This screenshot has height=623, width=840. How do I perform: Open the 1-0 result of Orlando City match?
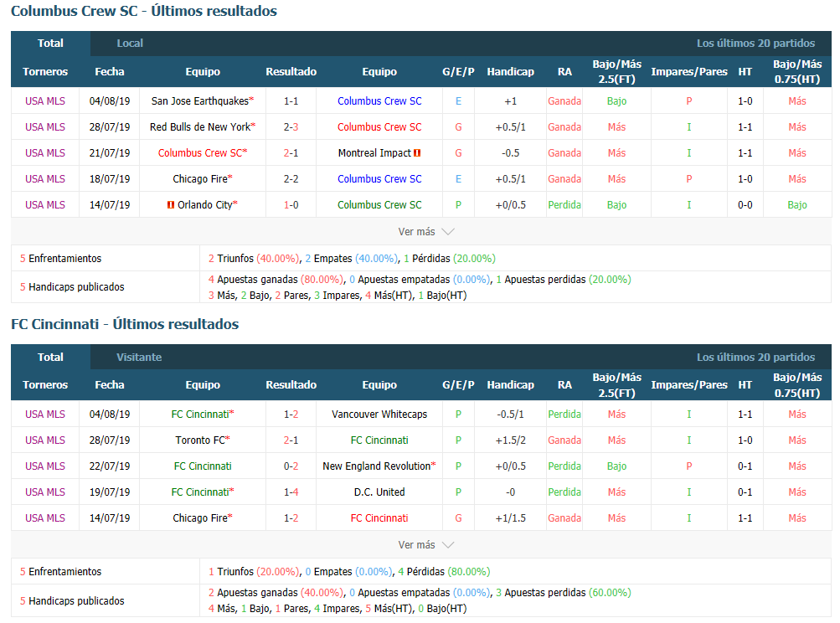pos(291,205)
